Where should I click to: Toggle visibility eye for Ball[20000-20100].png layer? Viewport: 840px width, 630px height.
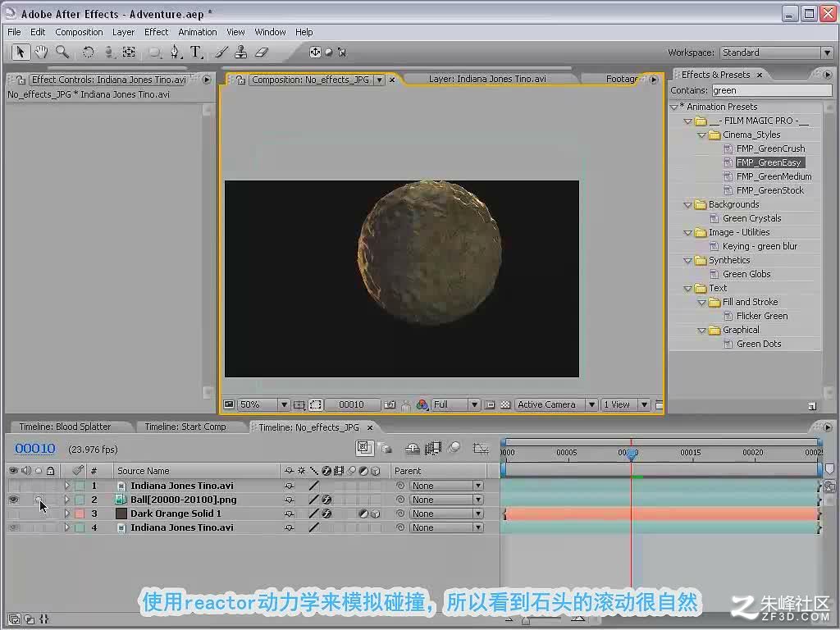(x=13, y=500)
